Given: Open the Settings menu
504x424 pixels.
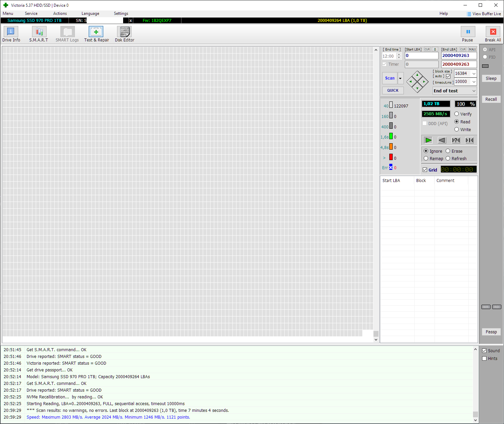Looking at the screenshot, I should tap(121, 13).
